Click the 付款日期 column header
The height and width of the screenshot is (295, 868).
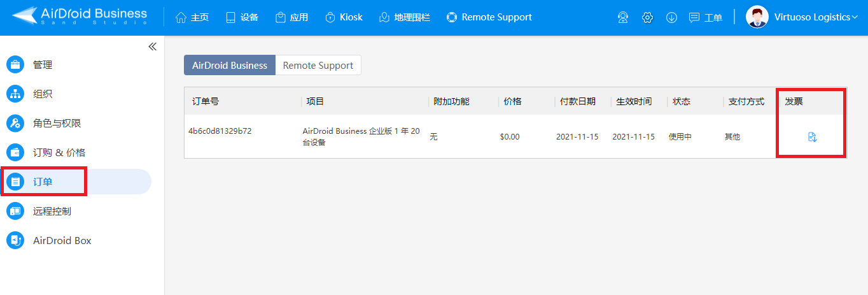(x=578, y=101)
